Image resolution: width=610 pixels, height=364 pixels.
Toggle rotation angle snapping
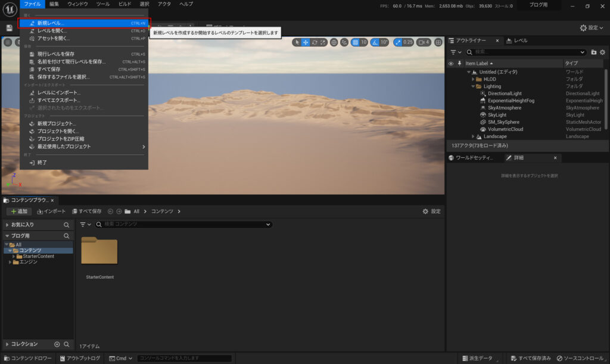tap(375, 42)
